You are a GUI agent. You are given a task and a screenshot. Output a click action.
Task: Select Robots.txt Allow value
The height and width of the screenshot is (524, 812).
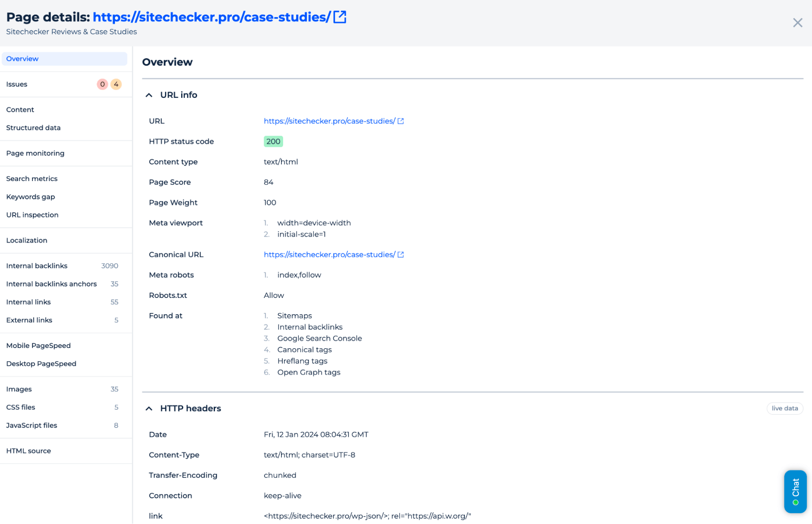click(x=274, y=295)
